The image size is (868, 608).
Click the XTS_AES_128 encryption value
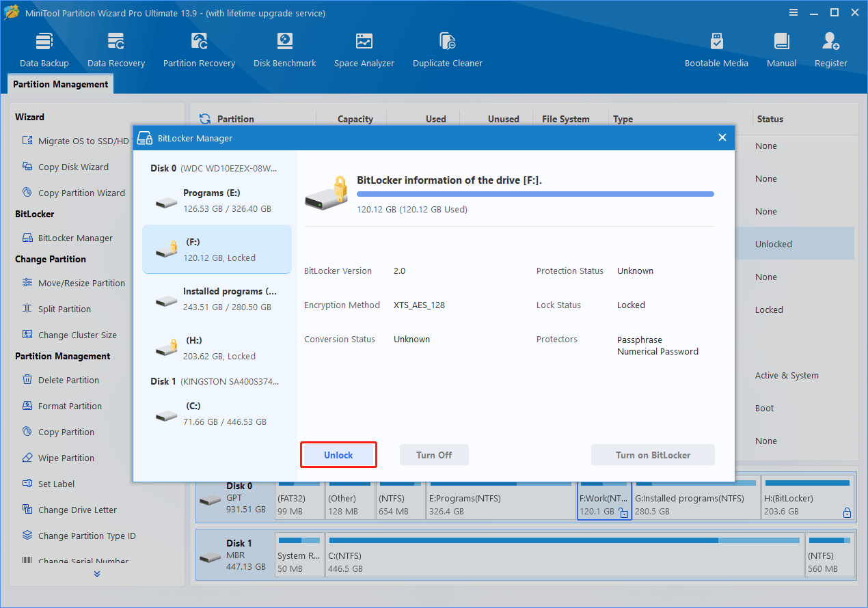coord(419,305)
